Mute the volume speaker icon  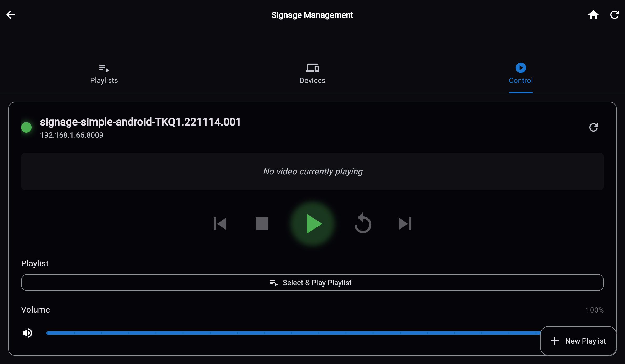[x=27, y=333]
